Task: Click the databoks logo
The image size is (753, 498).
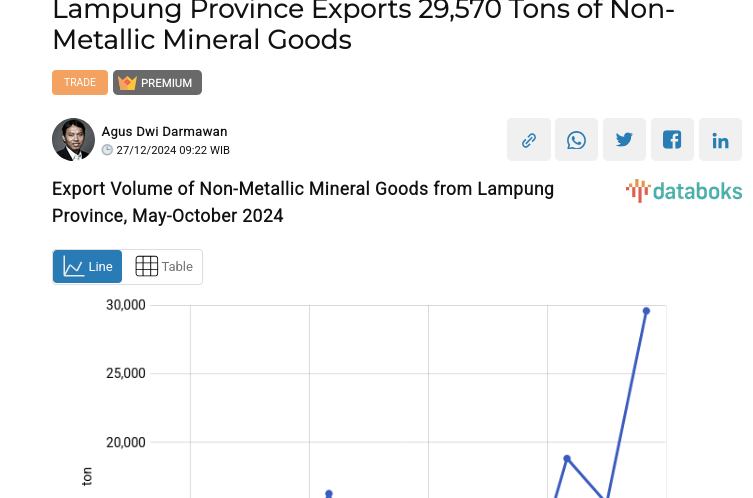Action: point(684,191)
